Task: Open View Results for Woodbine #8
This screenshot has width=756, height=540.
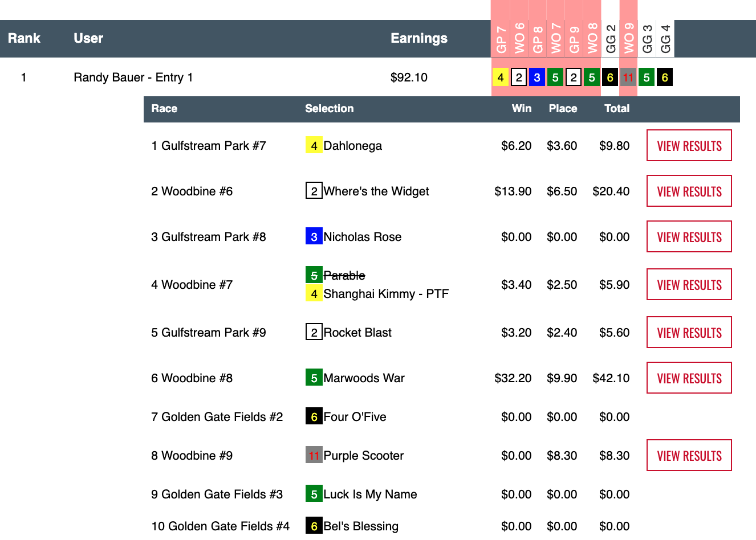Action: 689,378
